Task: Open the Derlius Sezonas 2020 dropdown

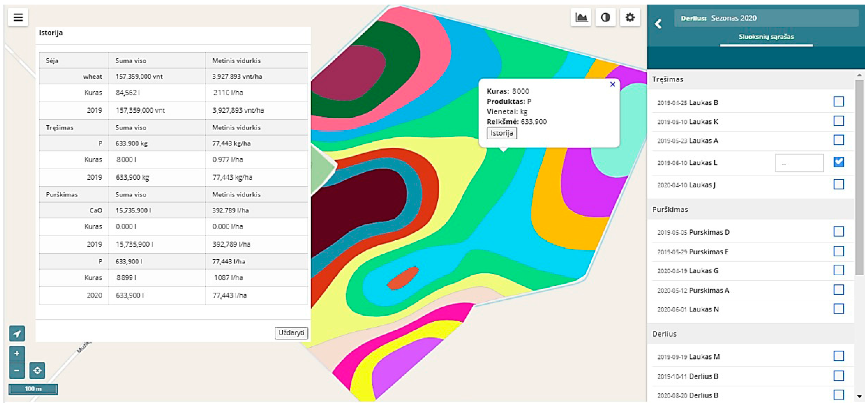Action: (x=766, y=18)
